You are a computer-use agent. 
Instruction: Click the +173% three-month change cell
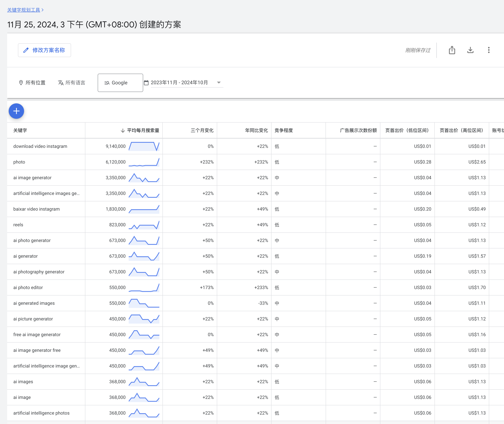pyautogui.click(x=207, y=287)
